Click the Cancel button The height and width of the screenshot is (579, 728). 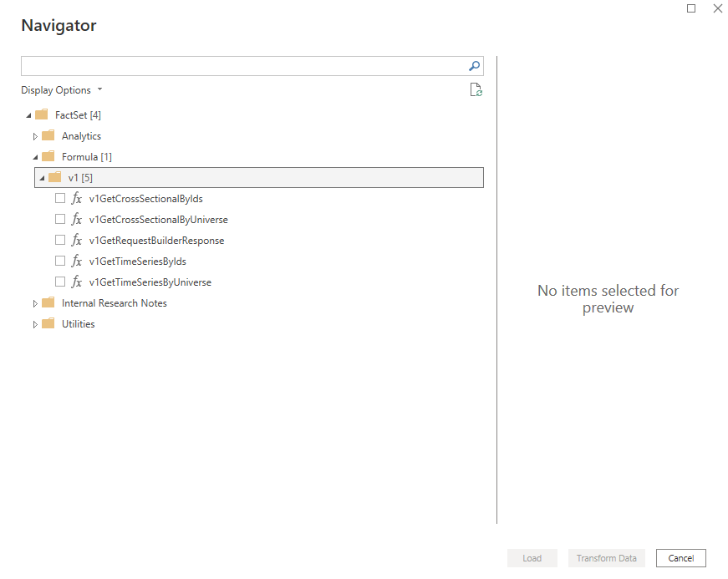coord(680,557)
